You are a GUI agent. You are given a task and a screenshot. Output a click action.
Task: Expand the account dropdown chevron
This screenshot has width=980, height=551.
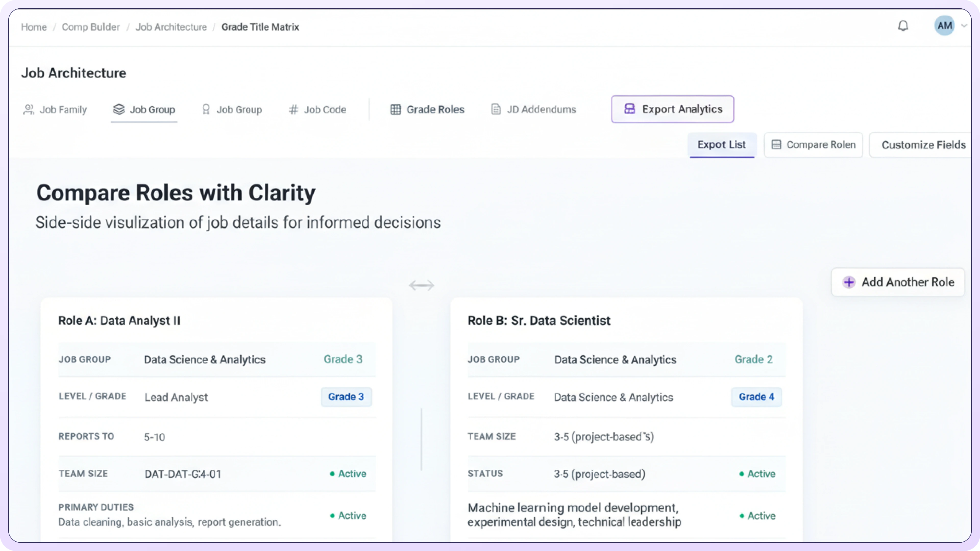964,26
